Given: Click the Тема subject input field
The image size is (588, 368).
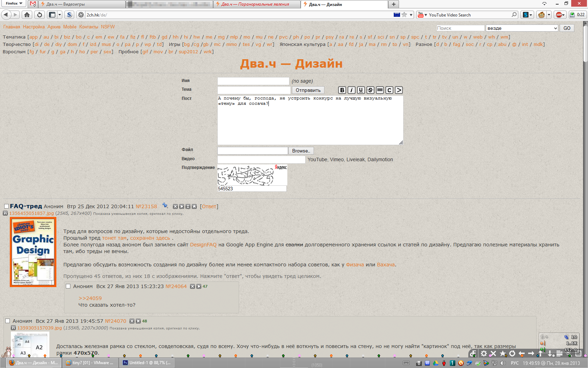Looking at the screenshot, I should (x=254, y=90).
